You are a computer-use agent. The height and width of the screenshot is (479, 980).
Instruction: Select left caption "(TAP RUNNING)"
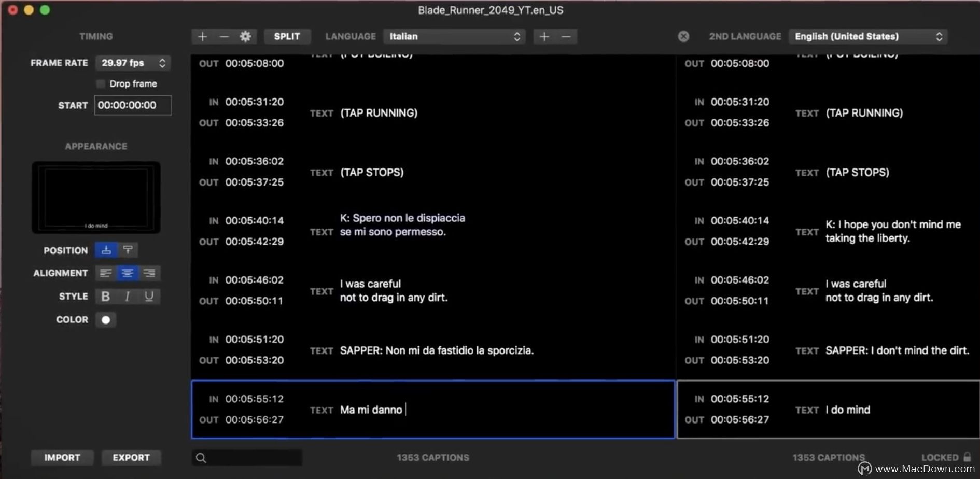click(x=379, y=113)
